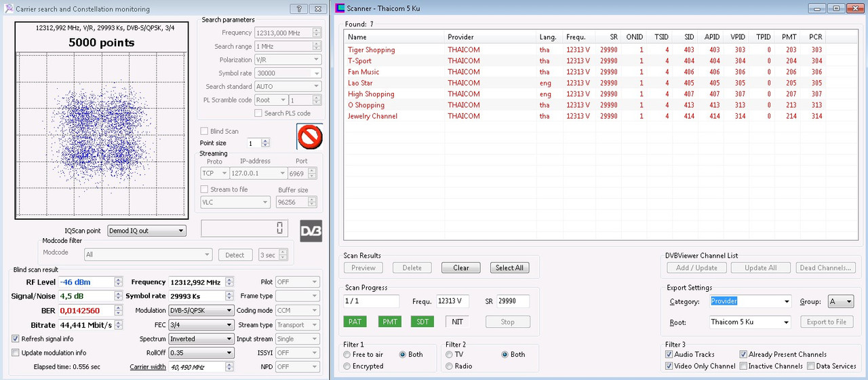Click the Frequency result stepper arrows

[230, 282]
